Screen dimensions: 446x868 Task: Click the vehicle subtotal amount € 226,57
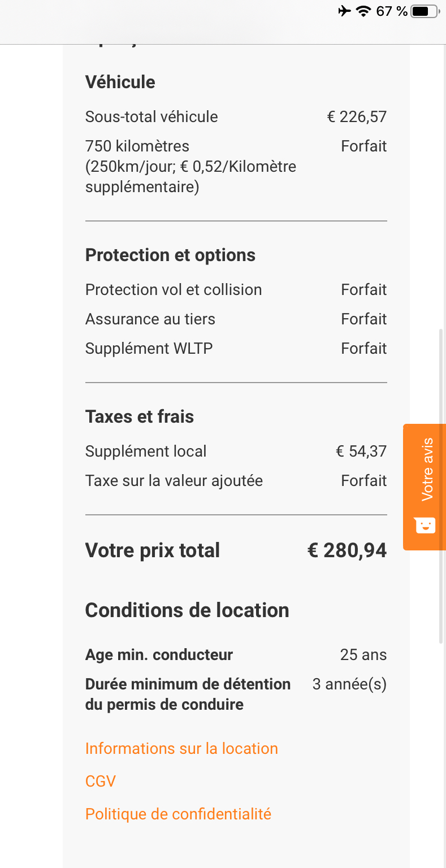point(357,117)
